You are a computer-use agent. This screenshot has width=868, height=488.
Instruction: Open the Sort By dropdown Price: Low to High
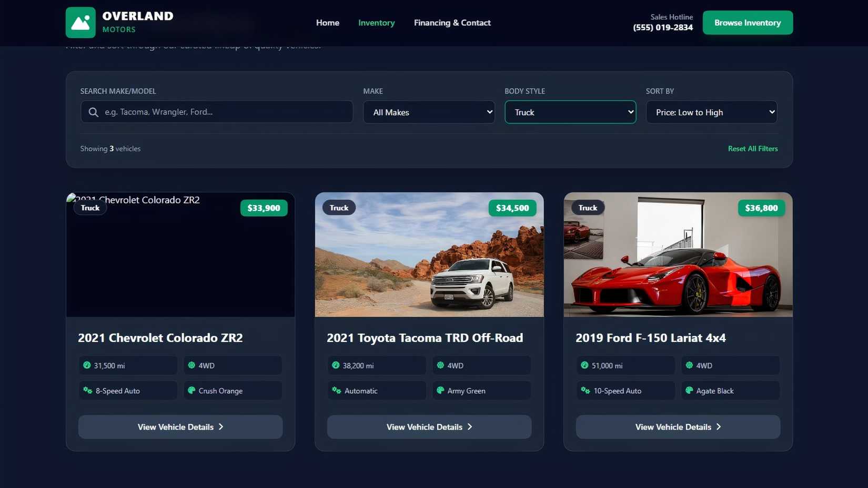711,112
